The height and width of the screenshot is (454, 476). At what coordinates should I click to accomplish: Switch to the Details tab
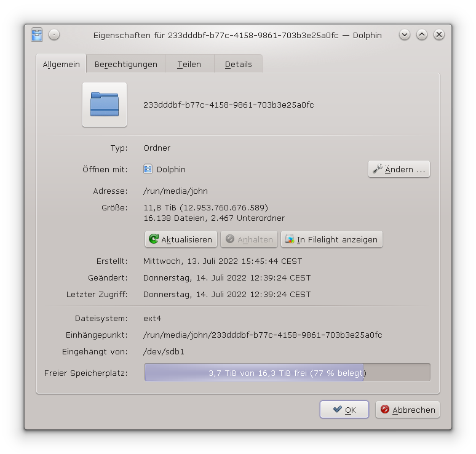(x=238, y=64)
